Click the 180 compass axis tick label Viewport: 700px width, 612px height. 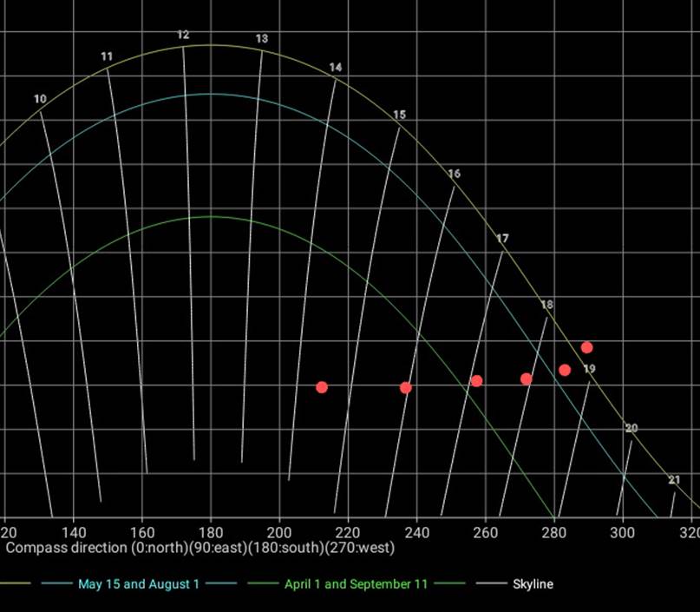pos(211,531)
